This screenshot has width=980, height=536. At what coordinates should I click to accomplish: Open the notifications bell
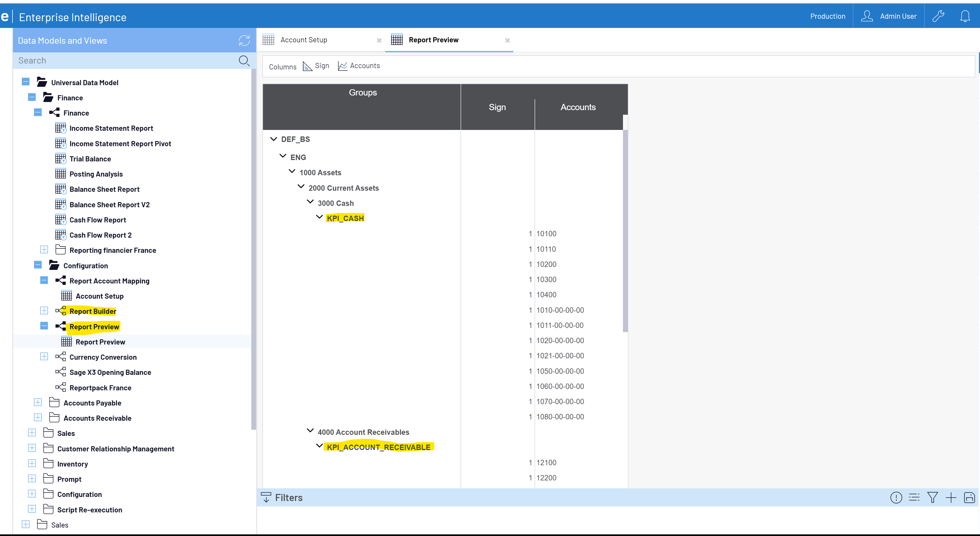pos(965,16)
